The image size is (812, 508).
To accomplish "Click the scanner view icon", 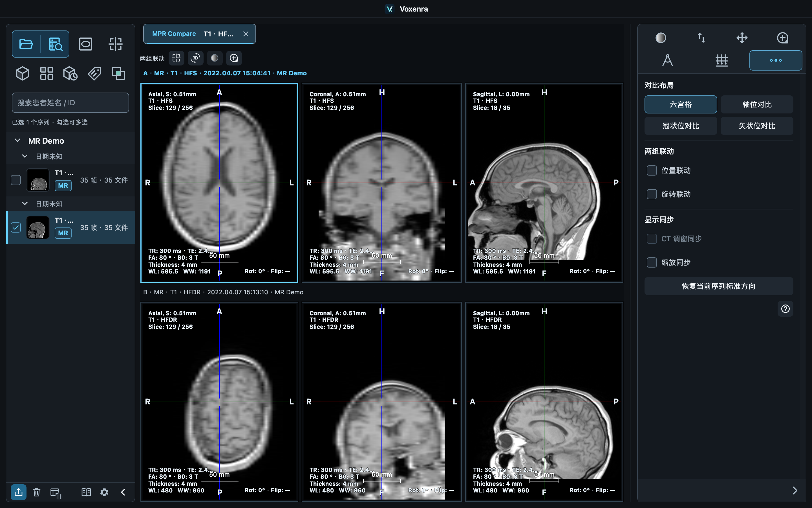I will [x=85, y=44].
